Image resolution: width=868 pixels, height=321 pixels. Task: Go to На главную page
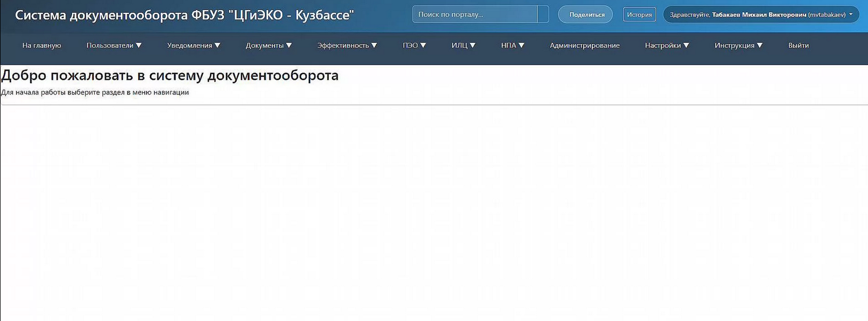point(42,45)
